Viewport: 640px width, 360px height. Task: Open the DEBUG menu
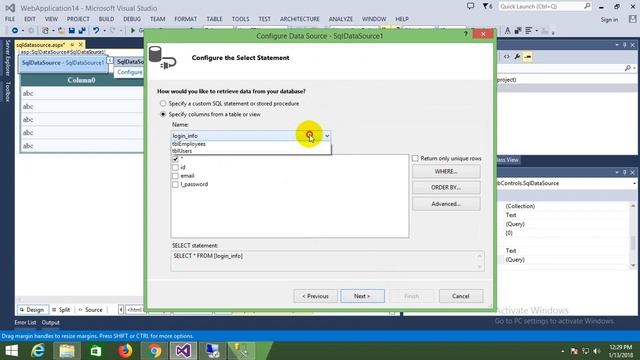click(x=132, y=19)
